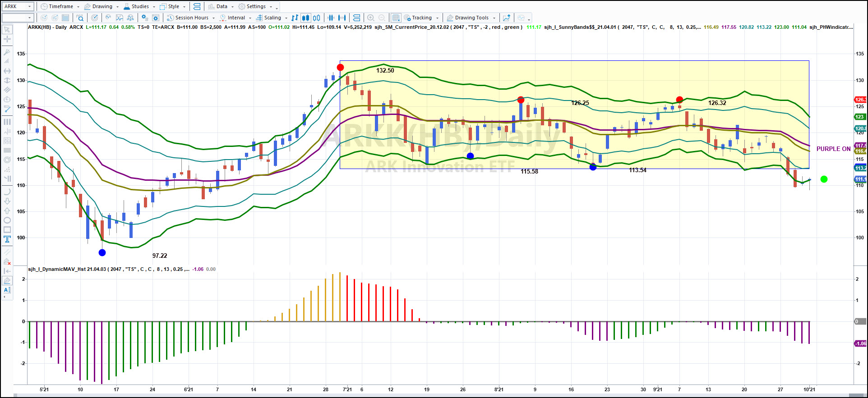Viewport: 868px width, 398px height.
Task: Open the Data menu
Action: coord(218,6)
